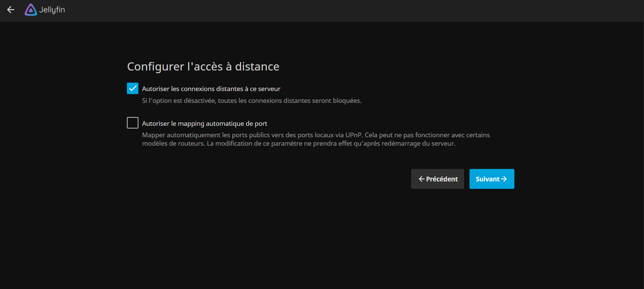Click the description starting with Si l'option est désactivée
Viewport: 644px width, 289px height.
click(x=252, y=100)
